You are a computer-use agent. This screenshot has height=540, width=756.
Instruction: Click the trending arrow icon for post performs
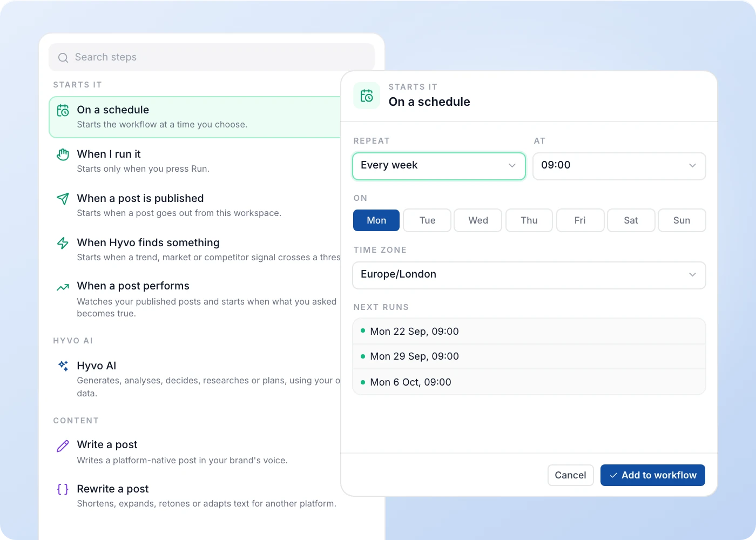coord(63,287)
